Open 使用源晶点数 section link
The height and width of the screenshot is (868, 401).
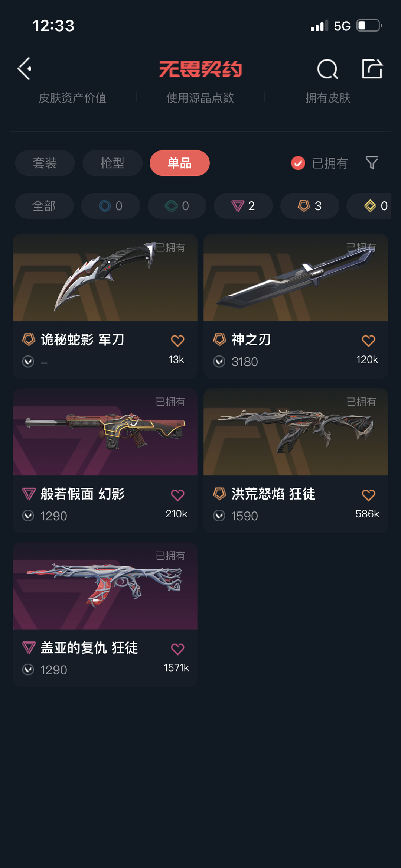tap(200, 98)
